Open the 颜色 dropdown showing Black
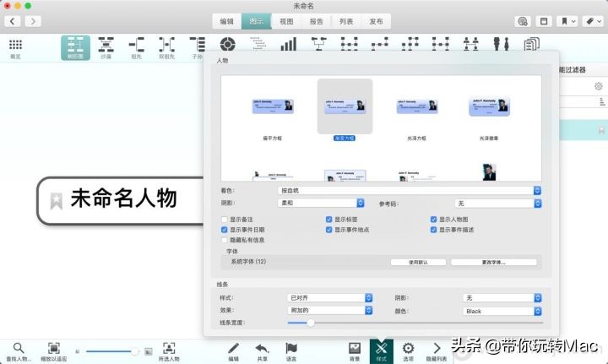 point(502,311)
